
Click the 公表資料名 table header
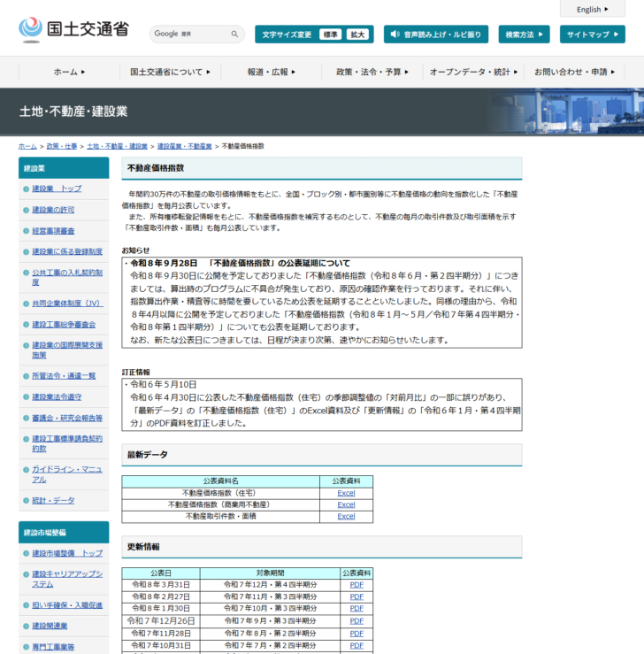220,481
